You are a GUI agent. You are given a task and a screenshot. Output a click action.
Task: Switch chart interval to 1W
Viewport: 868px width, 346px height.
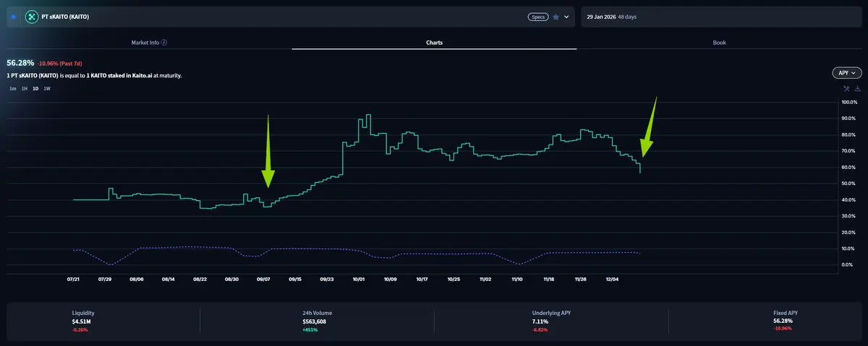[47, 88]
